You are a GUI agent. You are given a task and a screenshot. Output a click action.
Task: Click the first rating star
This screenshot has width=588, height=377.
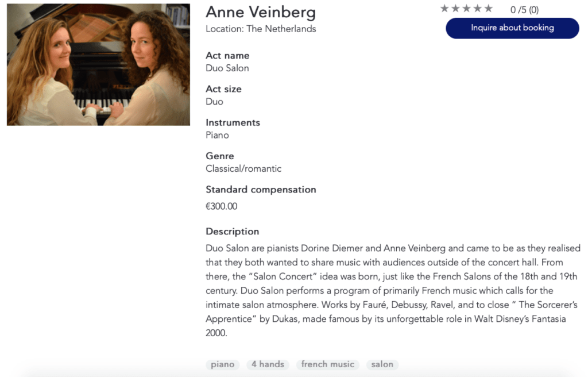[x=444, y=9]
